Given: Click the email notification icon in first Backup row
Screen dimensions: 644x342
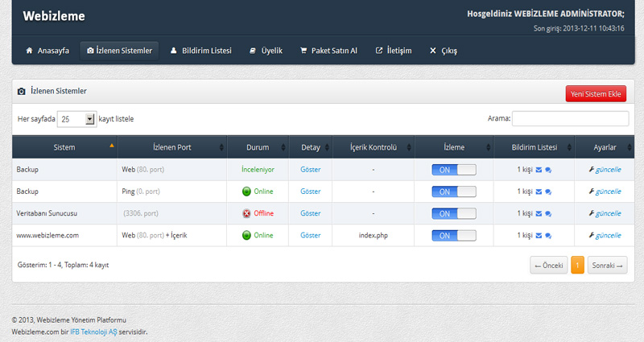Looking at the screenshot, I should [x=539, y=170].
